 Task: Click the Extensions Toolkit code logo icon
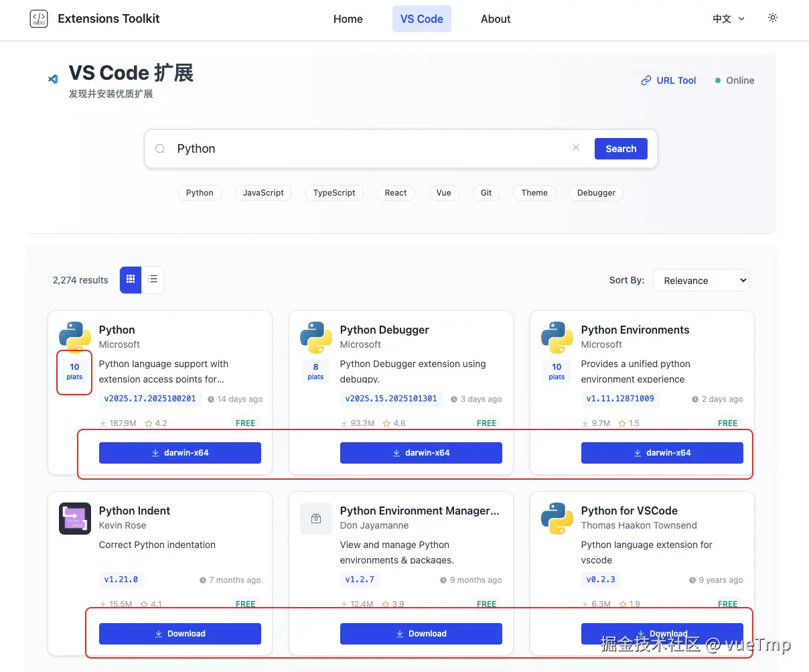coord(39,19)
